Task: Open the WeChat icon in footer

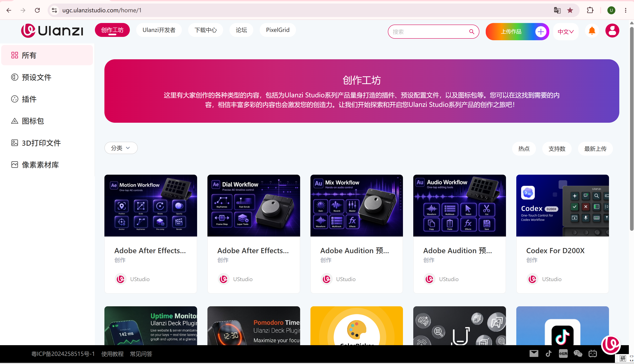Action: click(x=578, y=353)
